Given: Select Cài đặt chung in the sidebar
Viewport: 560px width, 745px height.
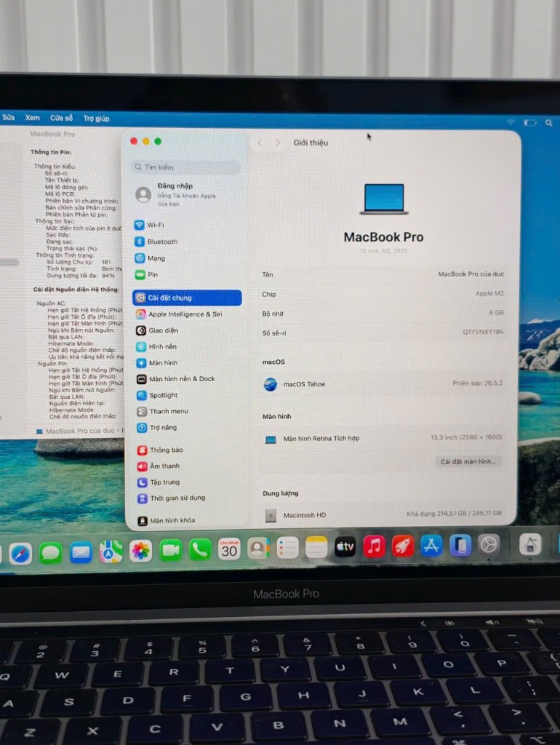Looking at the screenshot, I should [x=187, y=298].
